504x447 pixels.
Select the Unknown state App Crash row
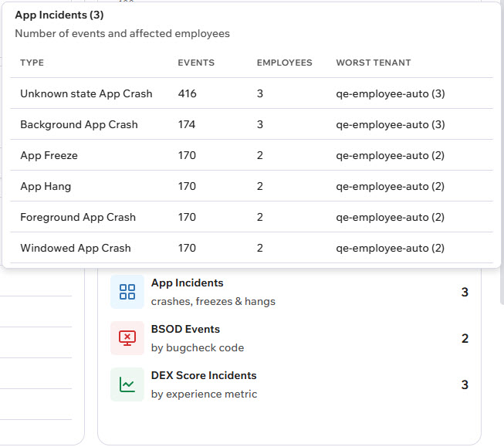[x=252, y=93]
